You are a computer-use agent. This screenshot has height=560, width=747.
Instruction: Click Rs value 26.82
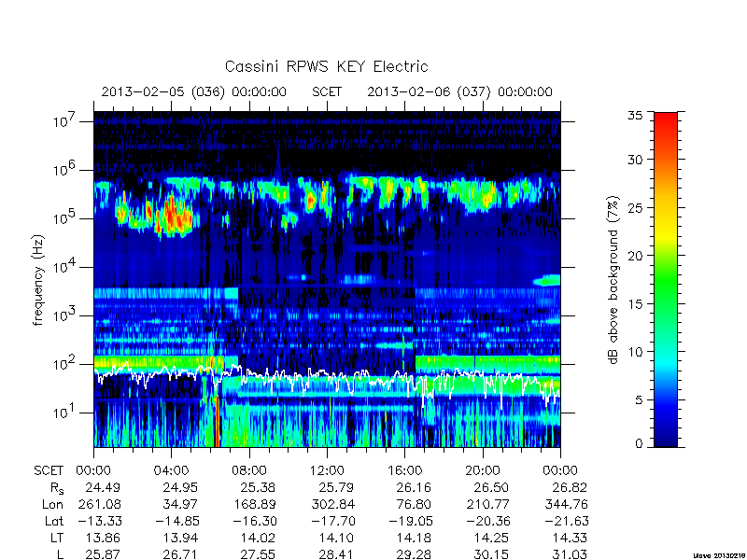(570, 487)
